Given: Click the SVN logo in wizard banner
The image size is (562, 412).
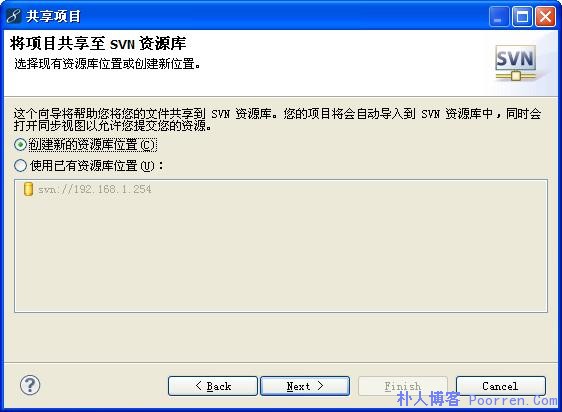Looking at the screenshot, I should click(x=516, y=63).
